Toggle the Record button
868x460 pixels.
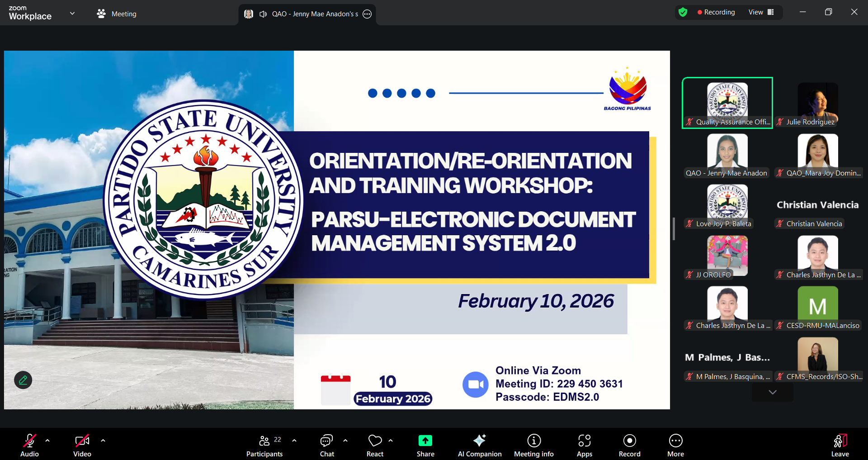(629, 445)
